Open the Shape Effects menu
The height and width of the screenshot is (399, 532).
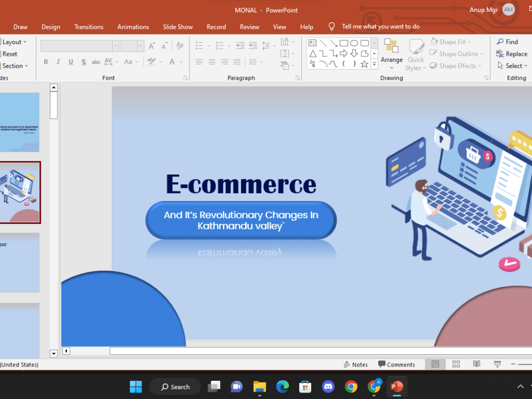click(455, 66)
